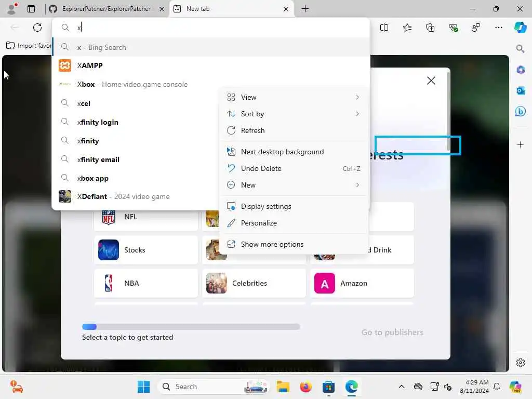Select the New tab tab
The width and height of the screenshot is (532, 399).
click(x=232, y=9)
